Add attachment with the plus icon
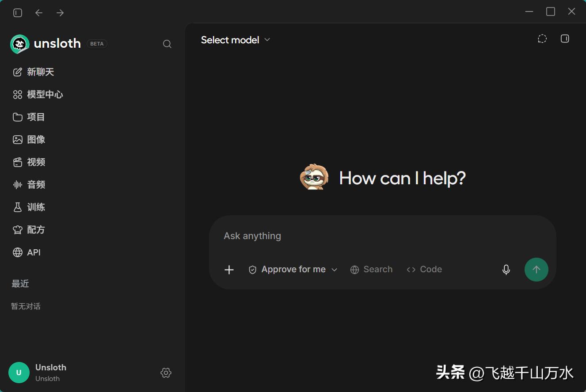Screen dimensions: 586x392 (x=229, y=270)
